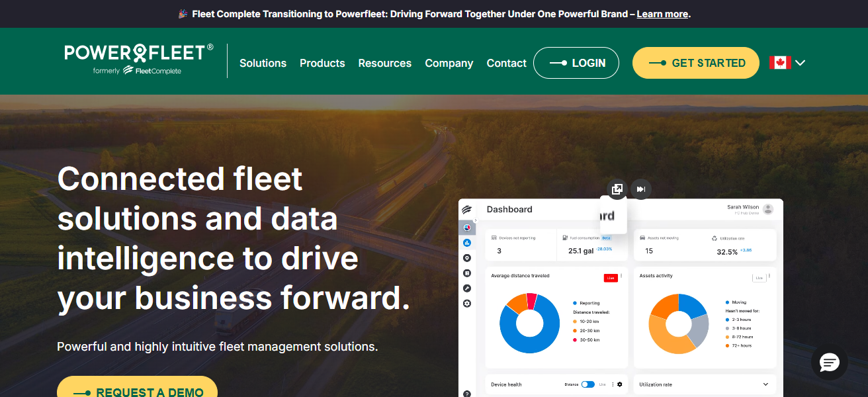Select the '10-20 km' legend entry

click(586, 321)
